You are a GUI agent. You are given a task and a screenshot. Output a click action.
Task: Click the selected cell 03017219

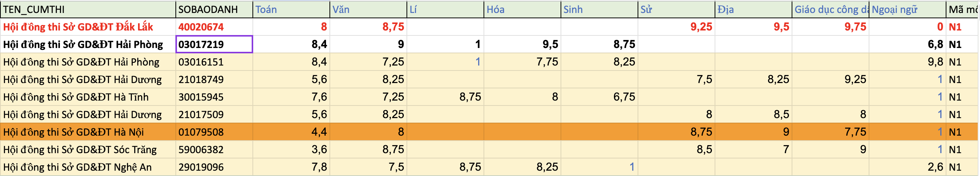(214, 45)
